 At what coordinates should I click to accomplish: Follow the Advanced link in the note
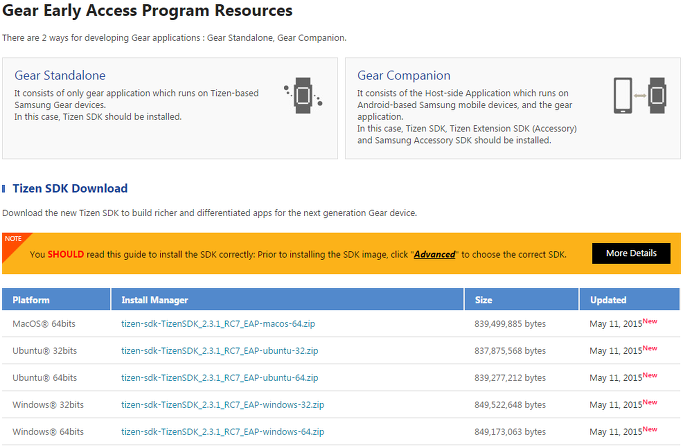[x=434, y=255]
